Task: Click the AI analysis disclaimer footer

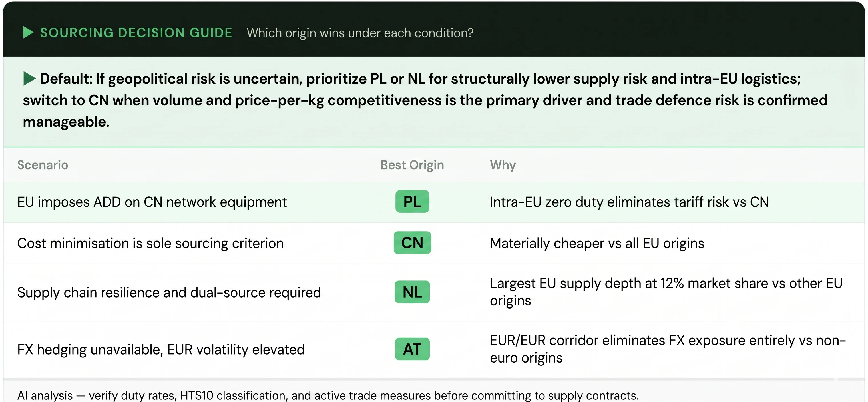Action: pos(328,395)
